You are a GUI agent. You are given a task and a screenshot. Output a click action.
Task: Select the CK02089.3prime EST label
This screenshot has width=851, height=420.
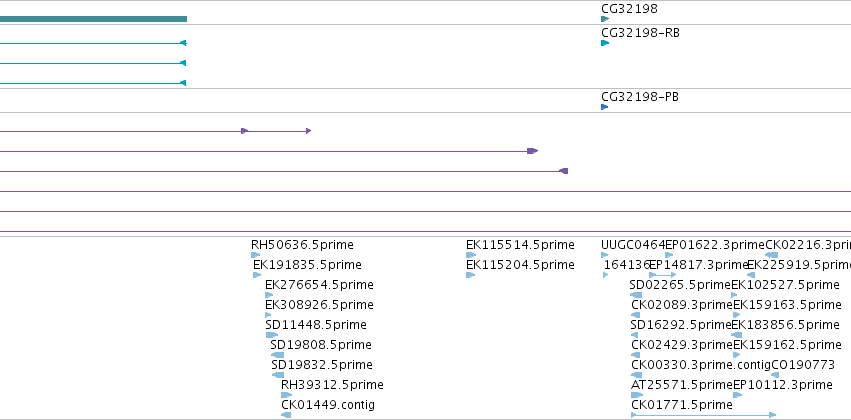(682, 305)
